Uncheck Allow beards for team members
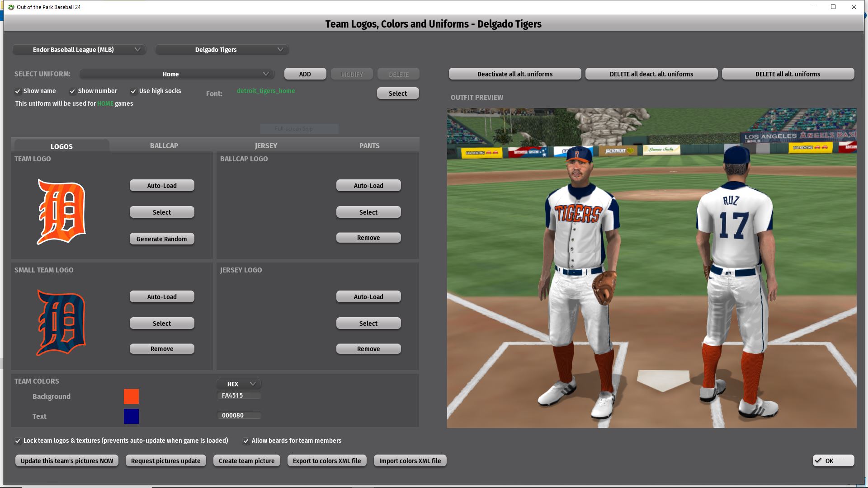 246,441
